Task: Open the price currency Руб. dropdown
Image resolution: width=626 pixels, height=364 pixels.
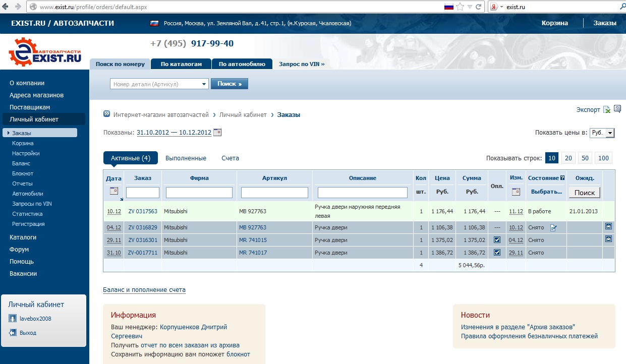Action: tap(602, 133)
